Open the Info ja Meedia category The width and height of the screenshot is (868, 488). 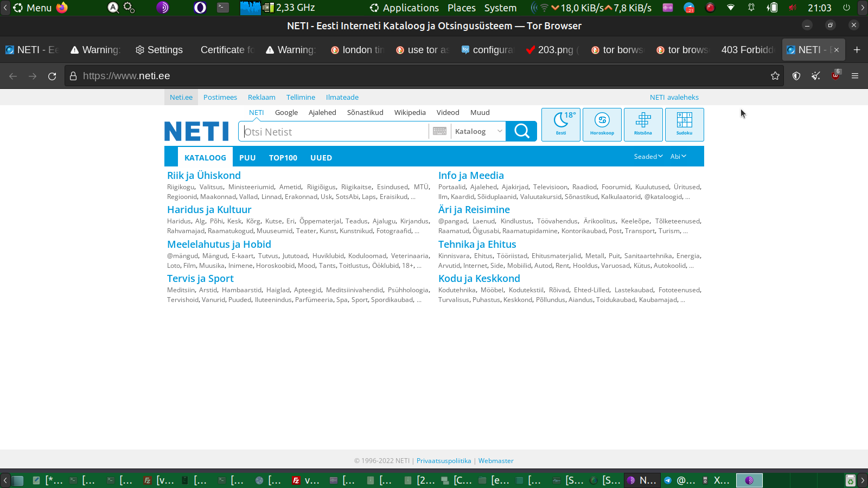click(x=471, y=176)
